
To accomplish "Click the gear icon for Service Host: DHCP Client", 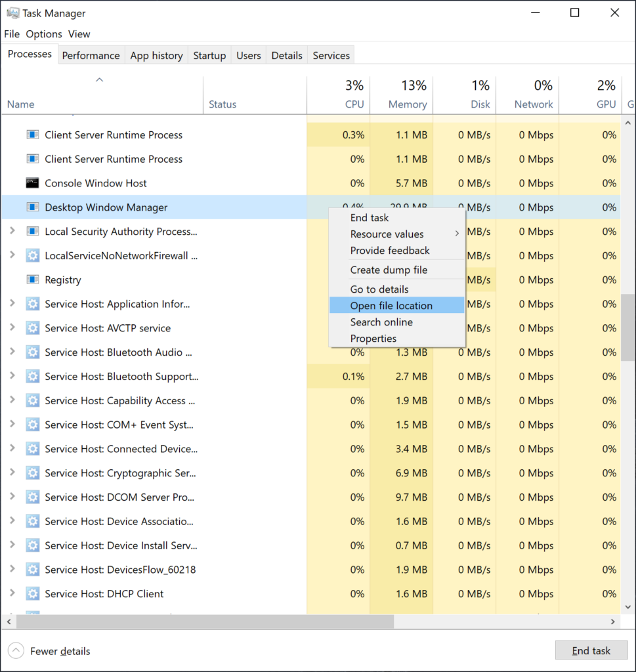I will coord(33,593).
